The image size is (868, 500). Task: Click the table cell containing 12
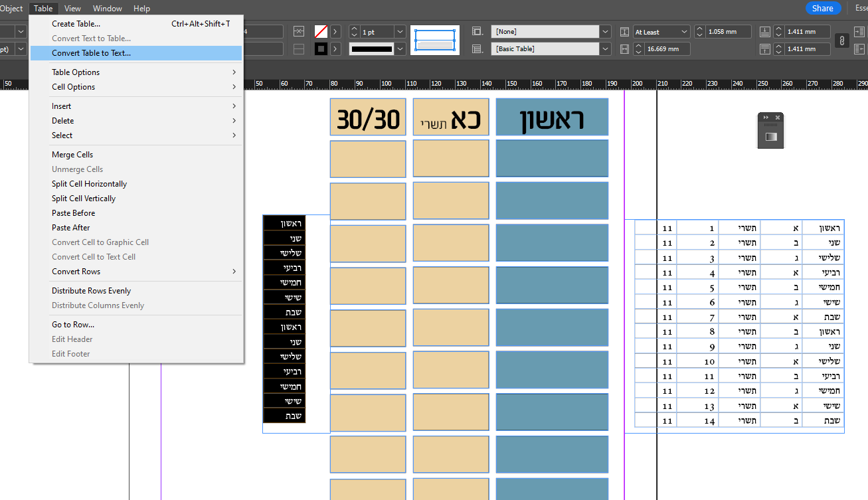(697, 391)
